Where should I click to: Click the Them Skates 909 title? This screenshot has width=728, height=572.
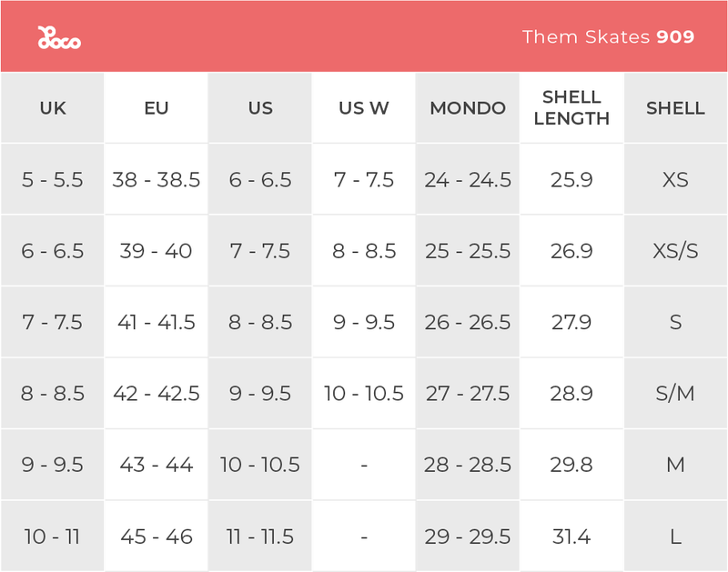(x=608, y=37)
